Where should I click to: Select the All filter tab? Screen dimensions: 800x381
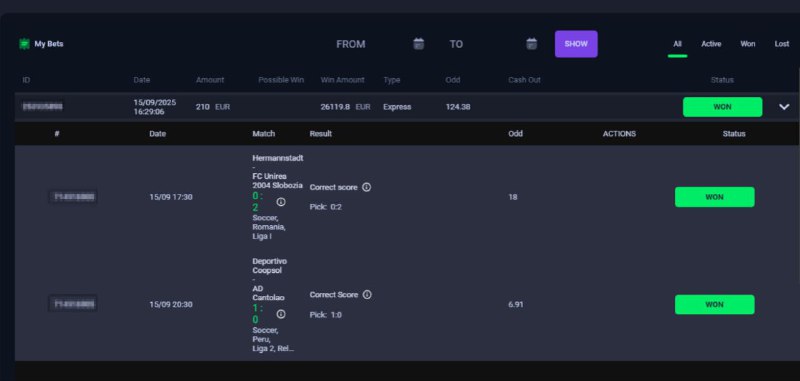point(677,44)
